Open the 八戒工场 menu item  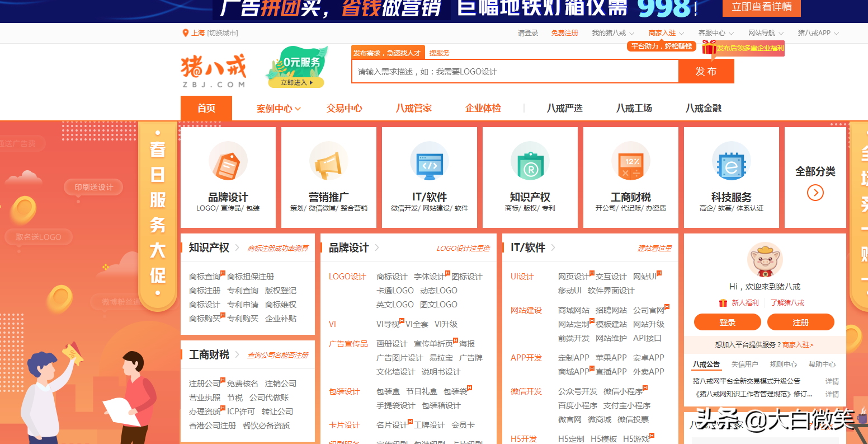click(x=634, y=109)
